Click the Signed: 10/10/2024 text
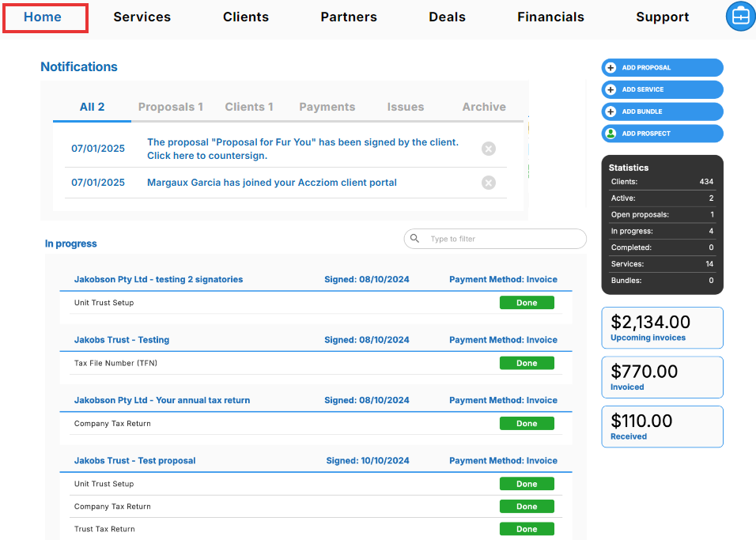The image size is (756, 540). [x=368, y=460]
